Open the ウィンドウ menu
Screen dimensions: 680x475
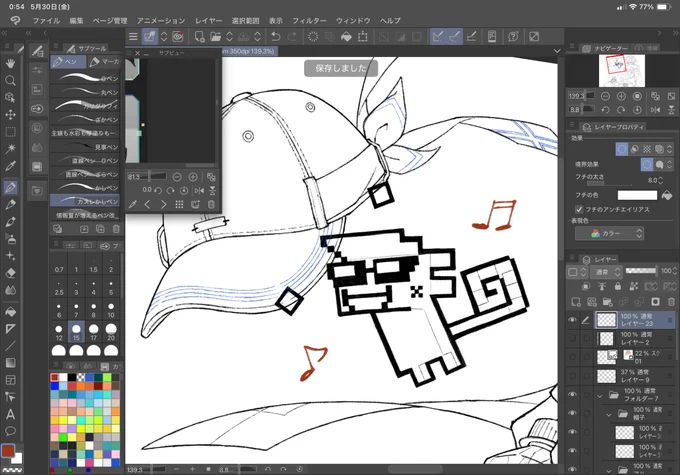pyautogui.click(x=353, y=20)
